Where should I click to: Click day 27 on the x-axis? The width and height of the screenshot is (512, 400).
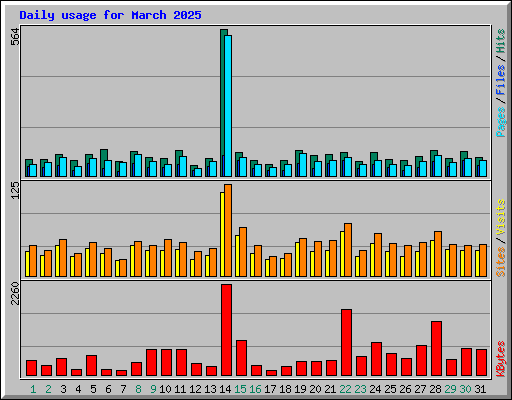pyautogui.click(x=420, y=389)
